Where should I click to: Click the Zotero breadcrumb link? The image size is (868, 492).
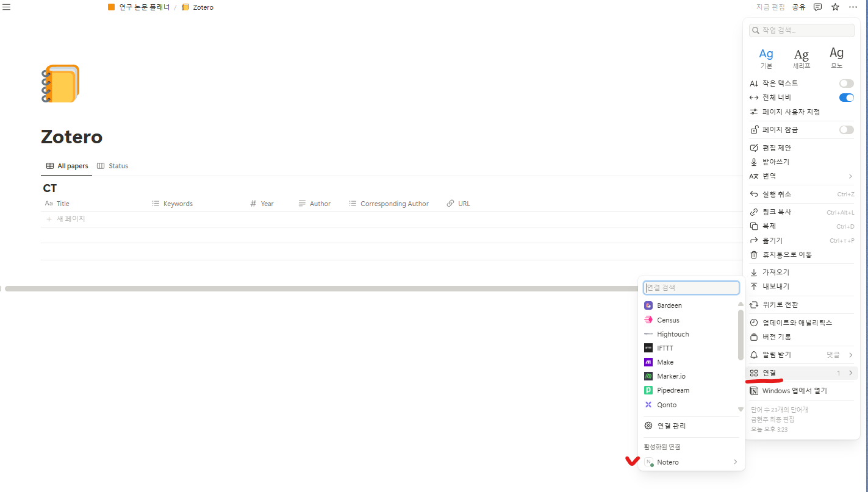coord(198,7)
